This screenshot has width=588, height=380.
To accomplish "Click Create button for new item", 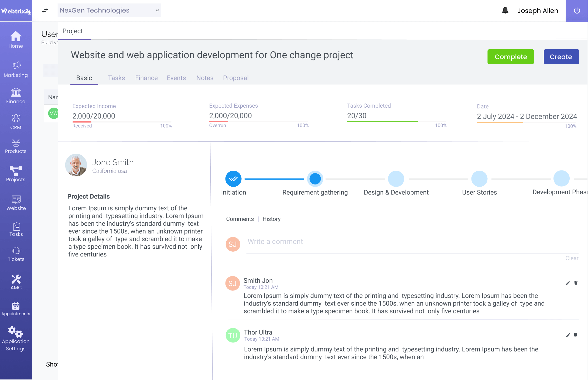I will [560, 57].
